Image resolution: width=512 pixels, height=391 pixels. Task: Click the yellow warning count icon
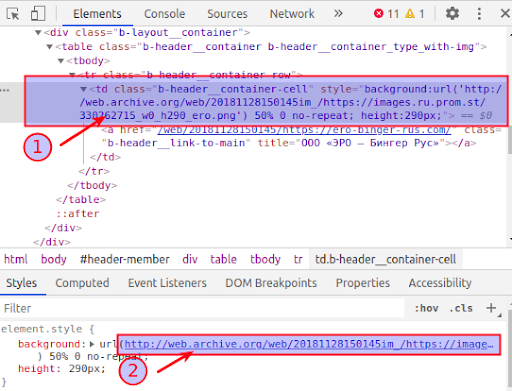[410, 14]
